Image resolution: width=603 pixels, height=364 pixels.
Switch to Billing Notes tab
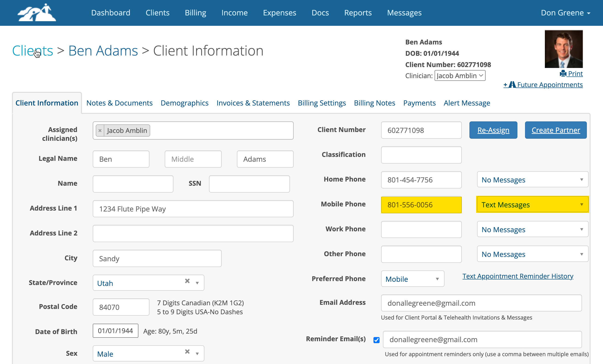click(x=374, y=103)
